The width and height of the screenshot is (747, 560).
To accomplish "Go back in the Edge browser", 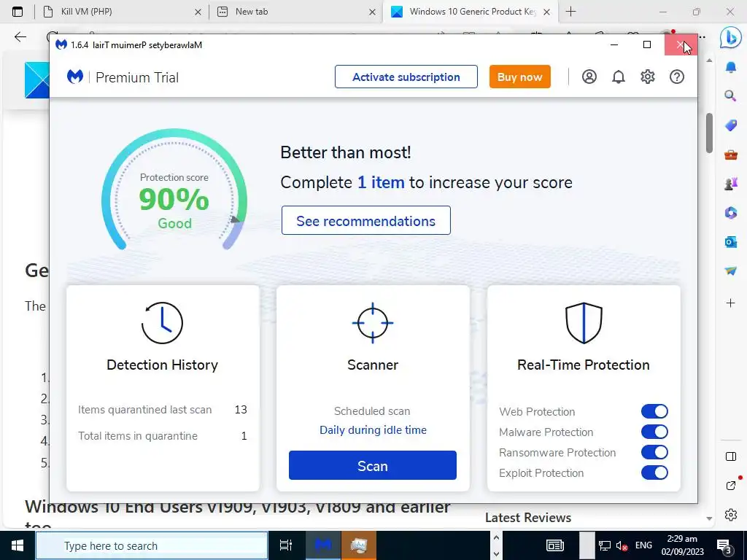I will [20, 37].
